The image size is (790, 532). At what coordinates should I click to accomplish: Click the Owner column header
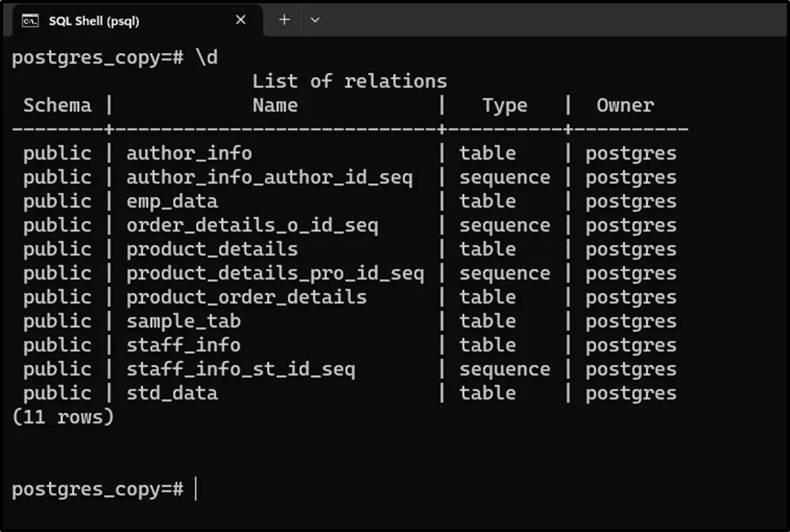625,105
